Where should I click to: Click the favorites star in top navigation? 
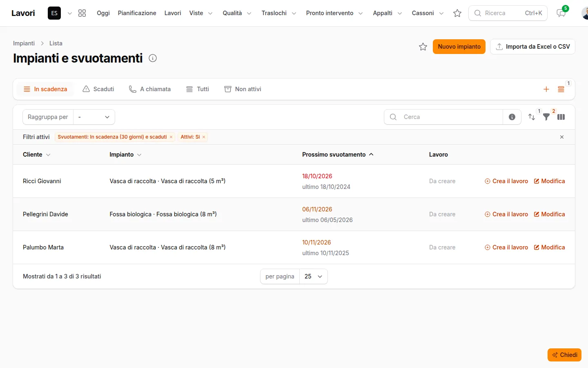457,13
